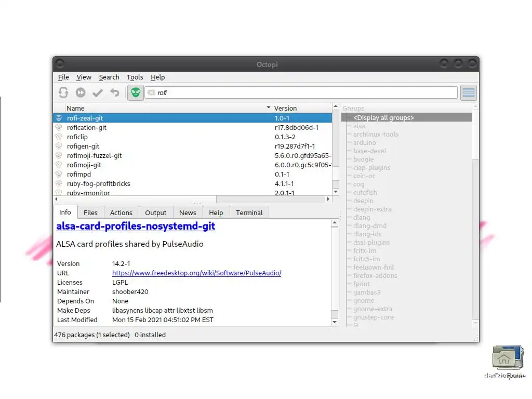Select the rofication-git package row

point(193,128)
